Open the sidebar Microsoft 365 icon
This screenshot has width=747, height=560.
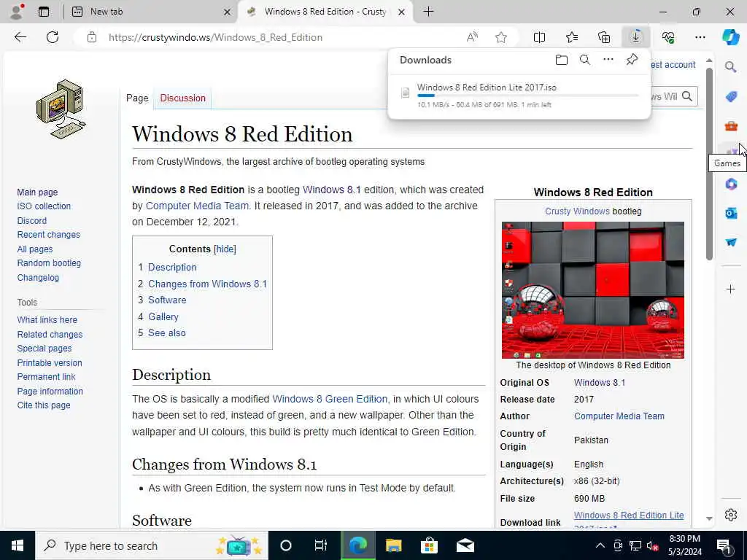pos(731,184)
